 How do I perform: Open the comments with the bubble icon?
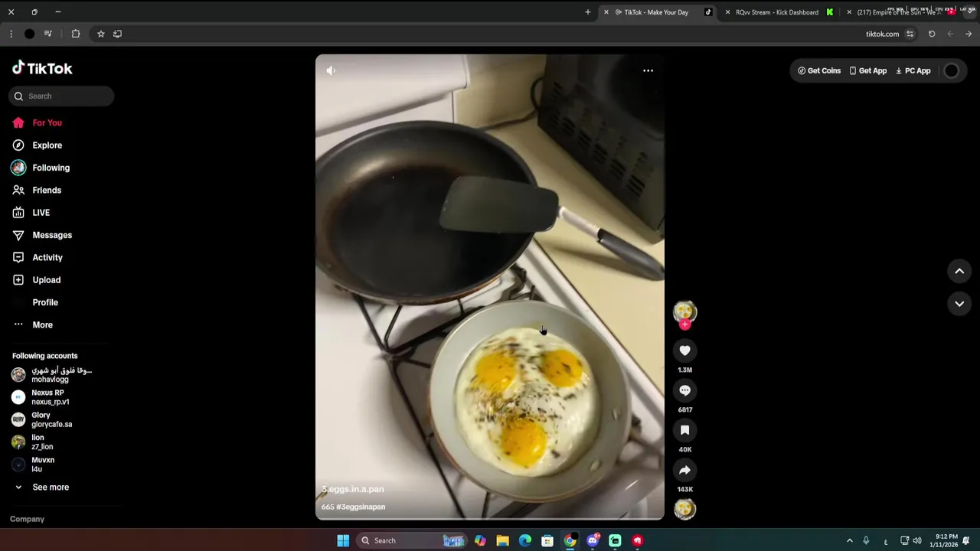coord(684,390)
